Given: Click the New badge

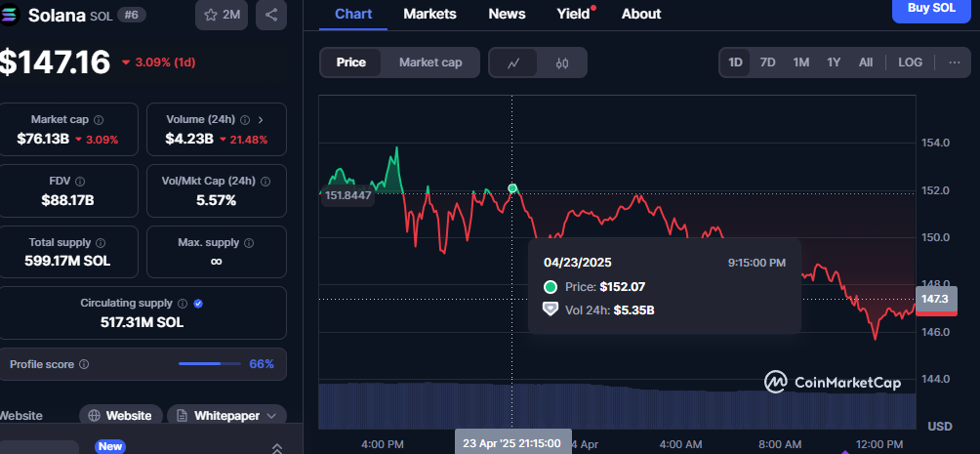Looking at the screenshot, I should click(x=110, y=446).
